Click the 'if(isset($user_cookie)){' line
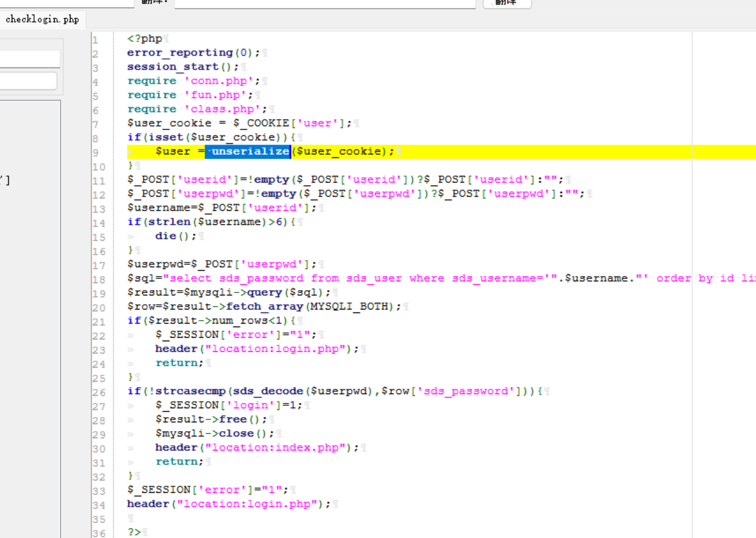756x538 pixels. (x=211, y=137)
